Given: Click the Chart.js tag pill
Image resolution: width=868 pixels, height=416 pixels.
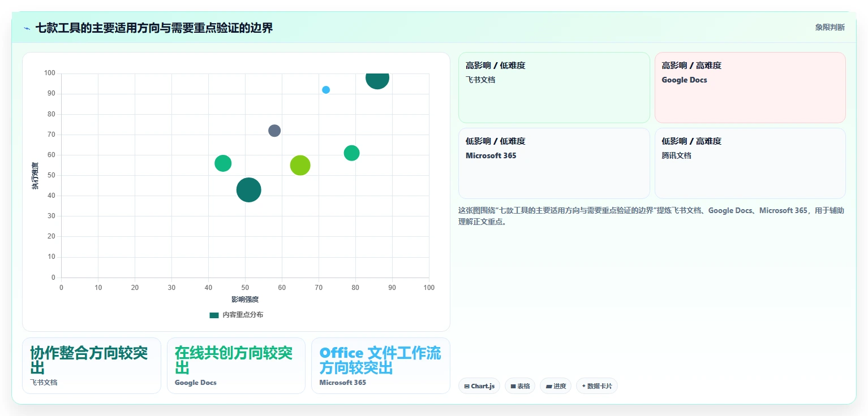Looking at the screenshot, I should (x=479, y=386).
